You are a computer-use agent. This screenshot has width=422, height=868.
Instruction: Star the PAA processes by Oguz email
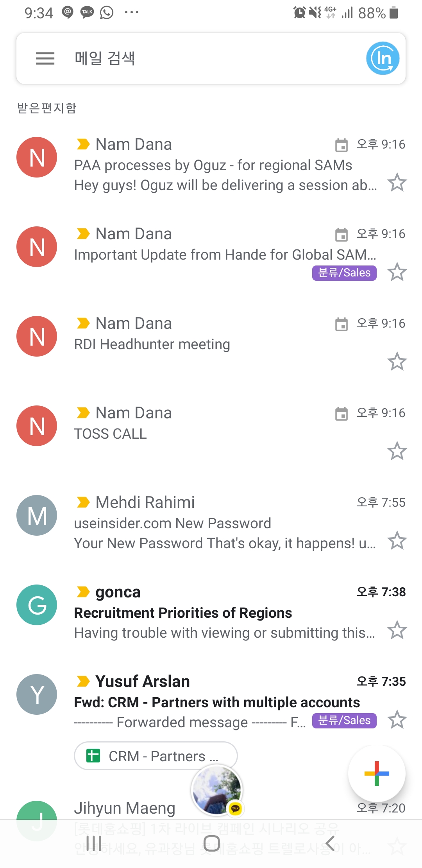397,183
